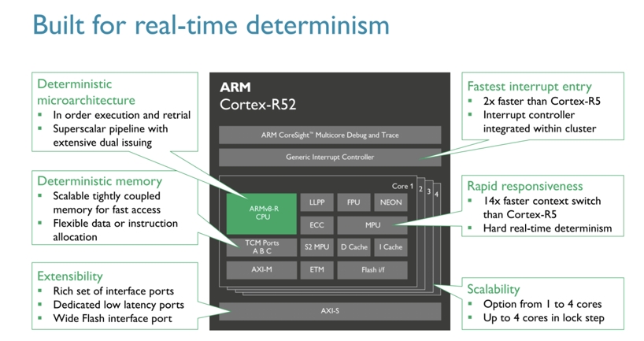644x341 pixels.
Task: Click the 'Scalability' heading
Action: click(494, 289)
